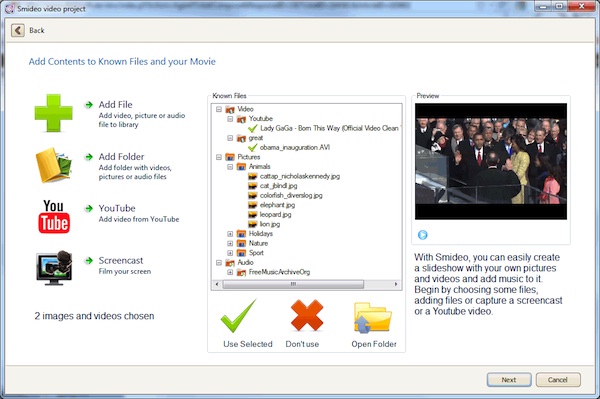Select checked obama_inauguration.AVI file
The height and width of the screenshot is (399, 600).
click(295, 147)
